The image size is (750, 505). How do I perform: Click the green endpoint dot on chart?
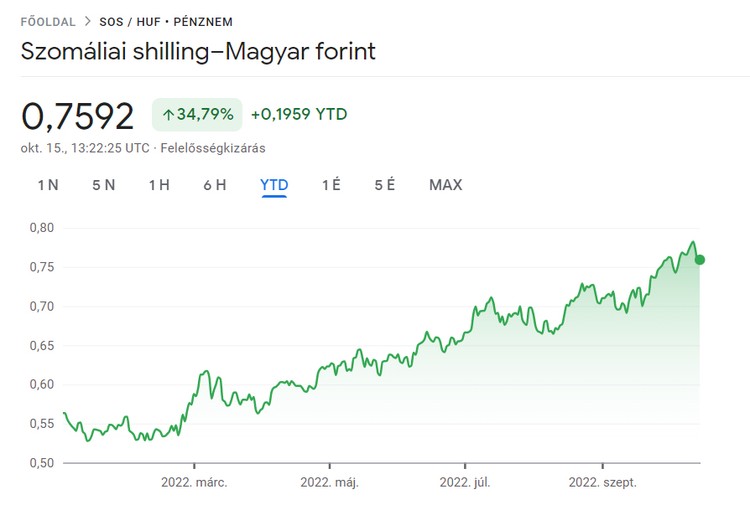click(700, 260)
